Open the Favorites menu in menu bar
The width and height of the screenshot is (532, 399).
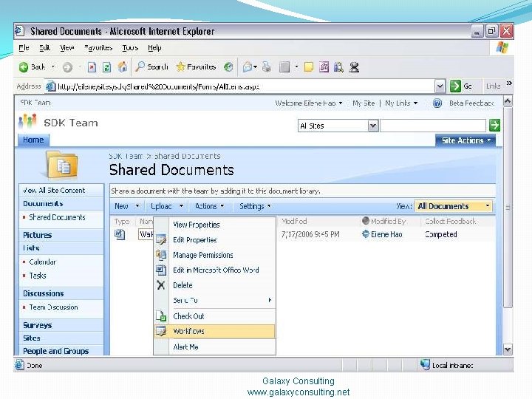point(98,48)
